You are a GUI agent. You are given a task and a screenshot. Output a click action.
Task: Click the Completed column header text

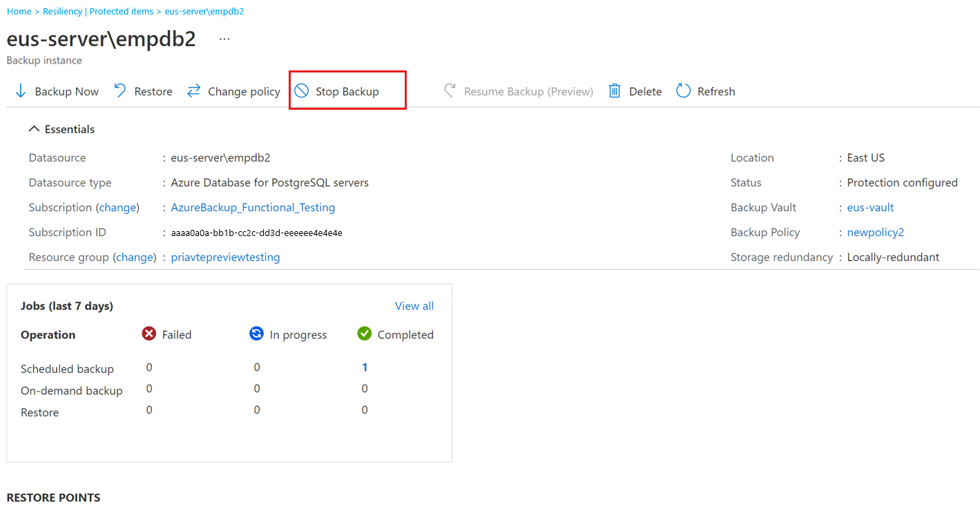pyautogui.click(x=405, y=335)
